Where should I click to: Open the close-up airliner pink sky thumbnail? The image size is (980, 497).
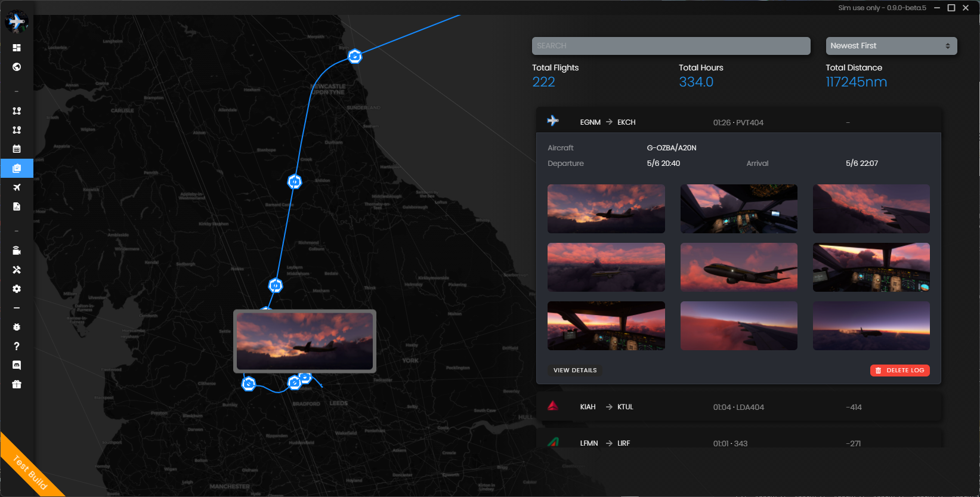click(738, 267)
